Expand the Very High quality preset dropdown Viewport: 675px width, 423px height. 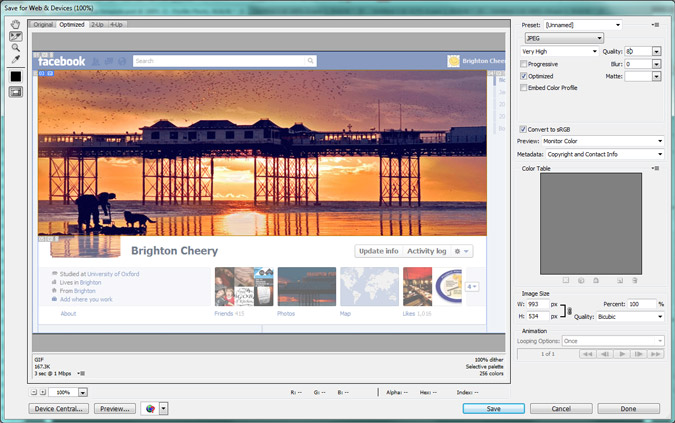559,51
